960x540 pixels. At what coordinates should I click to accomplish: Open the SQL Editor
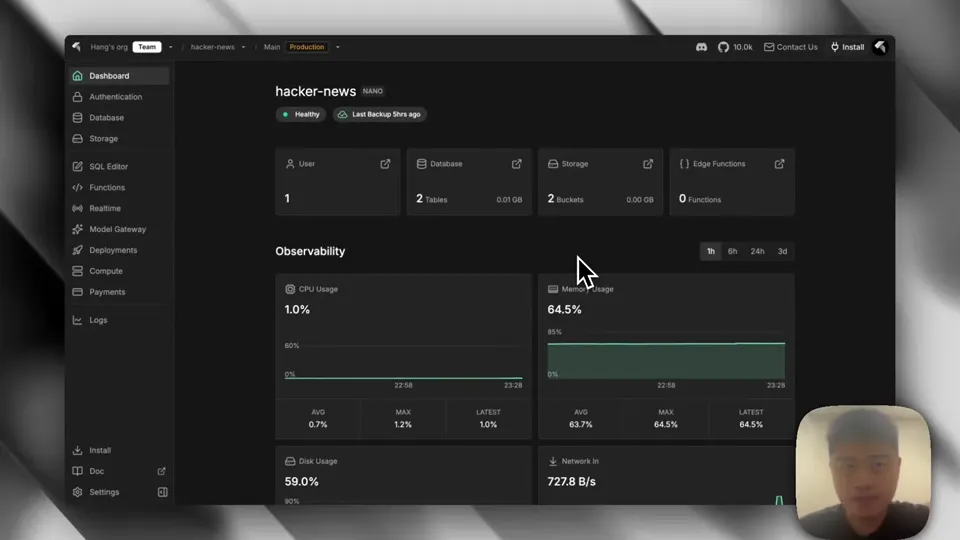[x=119, y=167]
